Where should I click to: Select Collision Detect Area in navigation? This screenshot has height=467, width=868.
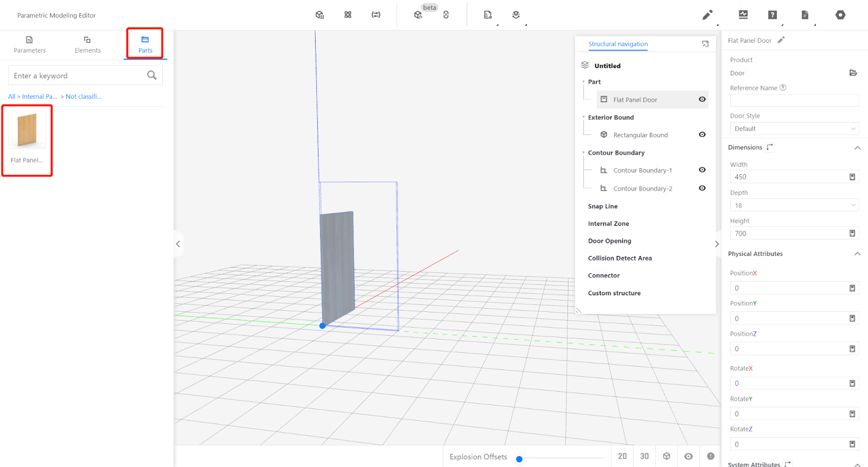[x=620, y=258]
